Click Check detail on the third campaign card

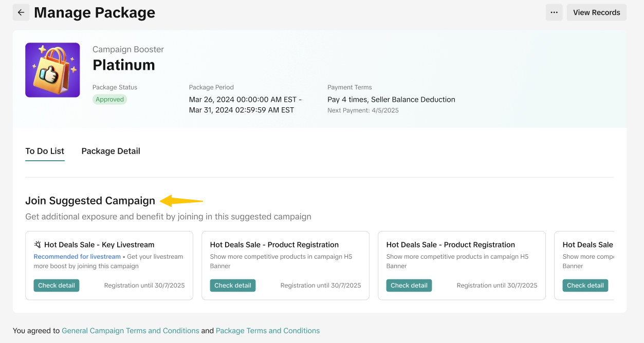(409, 285)
